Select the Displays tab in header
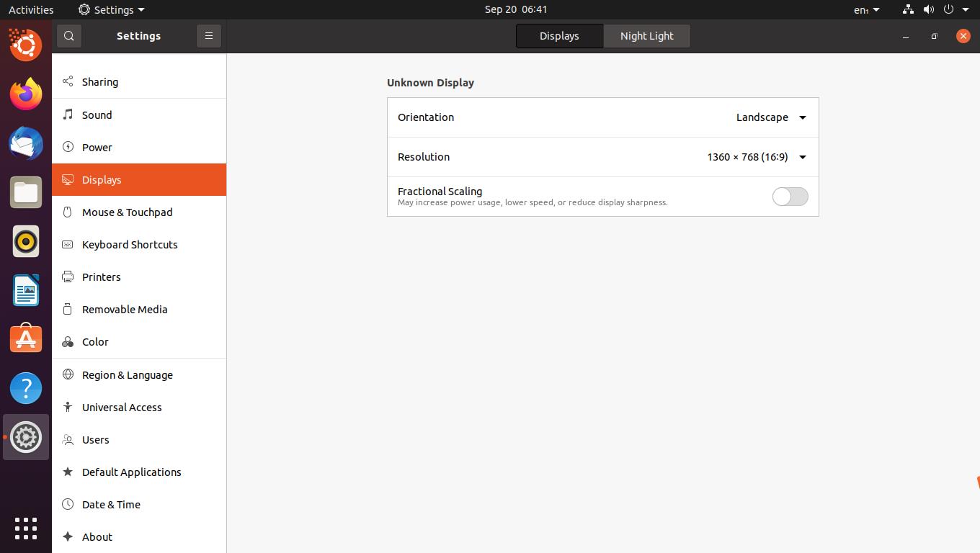The height and width of the screenshot is (553, 980). pos(559,36)
